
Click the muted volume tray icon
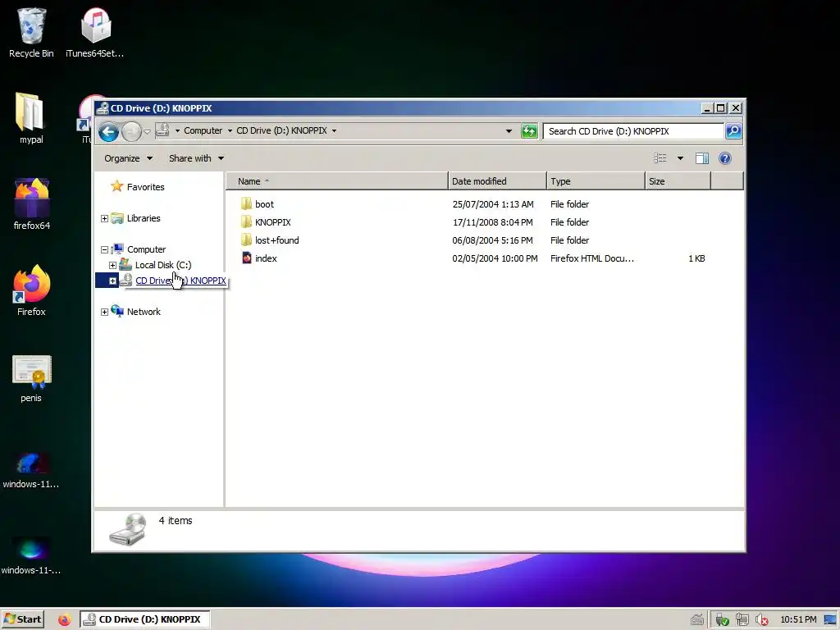click(761, 620)
